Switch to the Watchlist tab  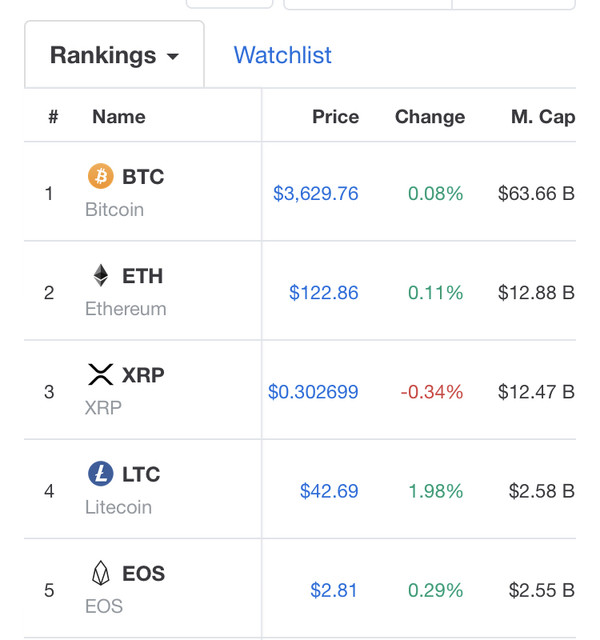[x=282, y=55]
